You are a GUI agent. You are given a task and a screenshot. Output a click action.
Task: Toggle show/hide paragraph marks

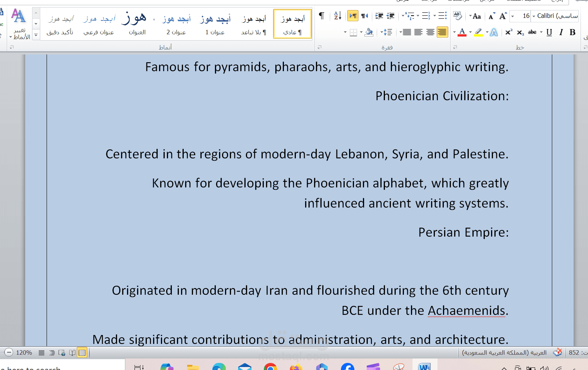point(322,16)
